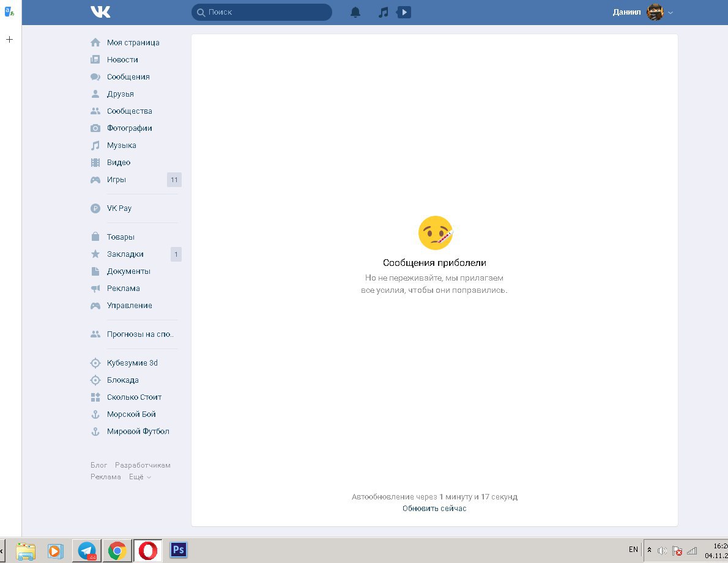Viewport: 728px width, 563px height.
Task: Open Разработчикам footer link
Action: click(143, 465)
